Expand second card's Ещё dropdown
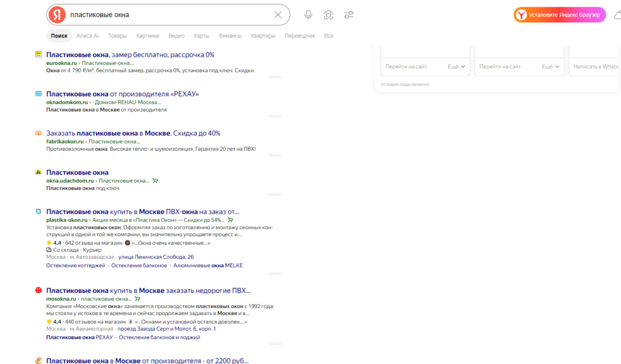Viewport: 621px width, 364px height. tap(551, 67)
